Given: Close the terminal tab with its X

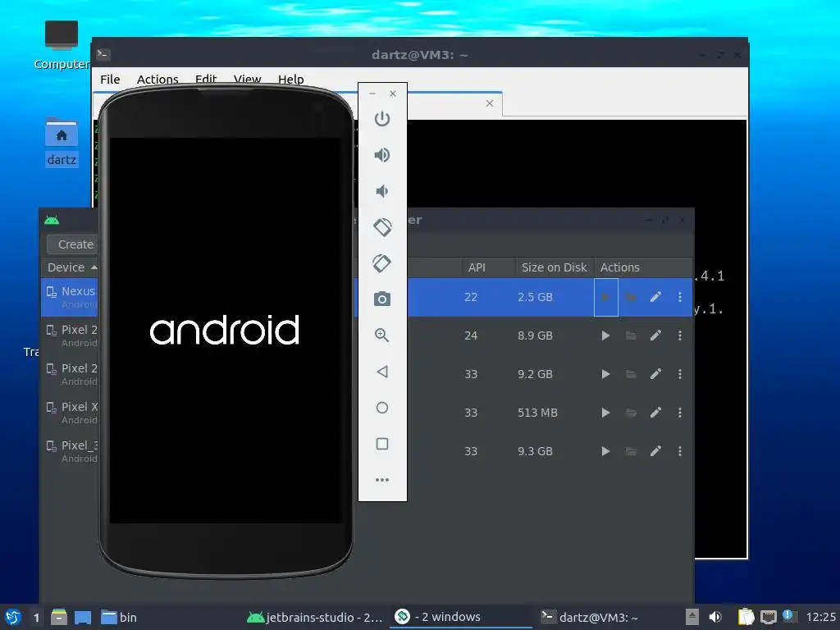Looking at the screenshot, I should 490,103.
